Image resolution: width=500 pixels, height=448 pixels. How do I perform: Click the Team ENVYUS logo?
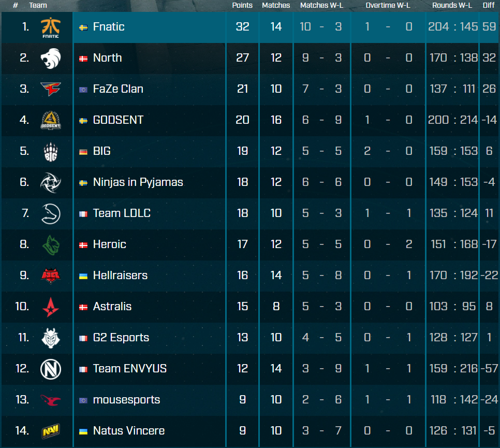click(x=51, y=369)
